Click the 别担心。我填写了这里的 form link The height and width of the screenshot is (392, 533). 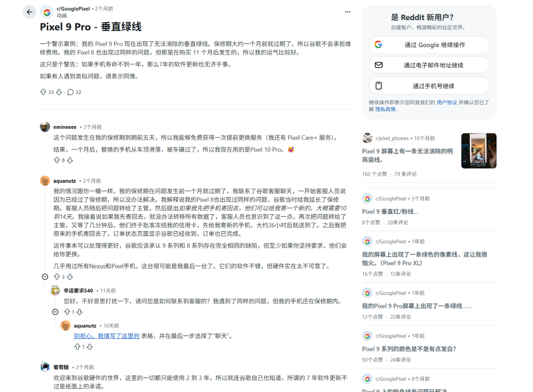coord(106,335)
